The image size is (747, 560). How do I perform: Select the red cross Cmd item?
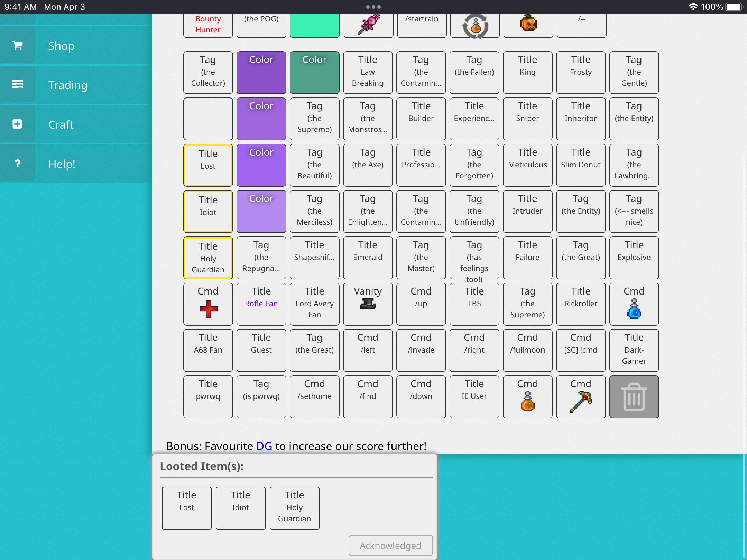click(x=208, y=304)
